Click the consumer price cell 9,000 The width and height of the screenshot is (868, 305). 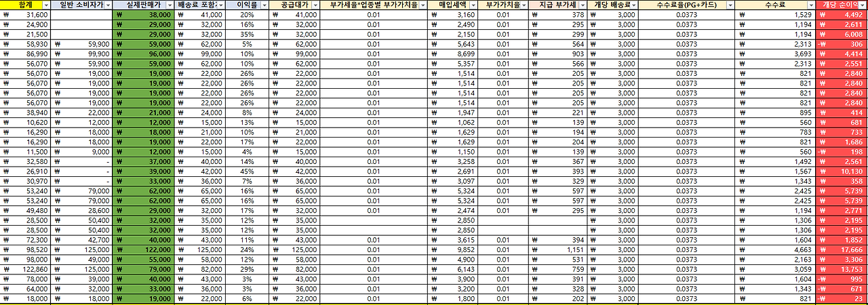83,152
